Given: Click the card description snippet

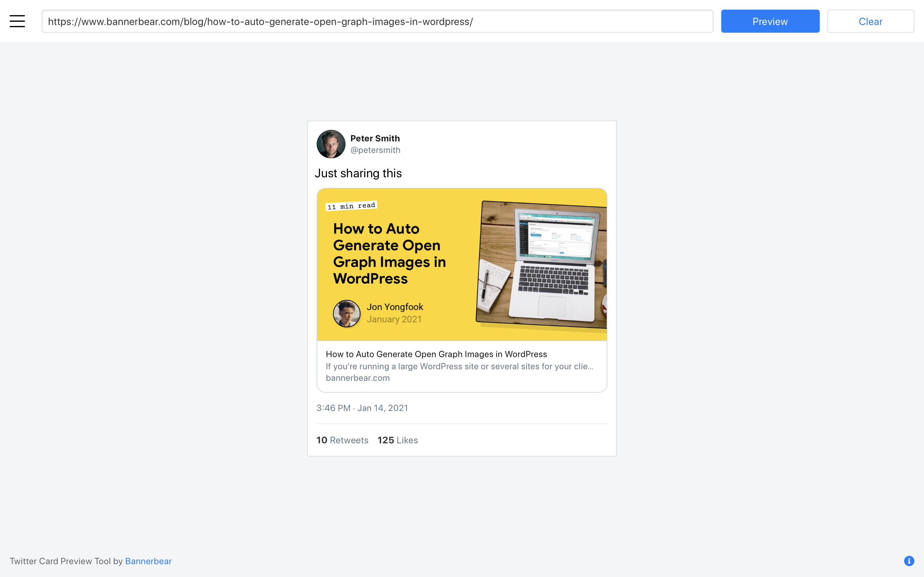Looking at the screenshot, I should [459, 366].
